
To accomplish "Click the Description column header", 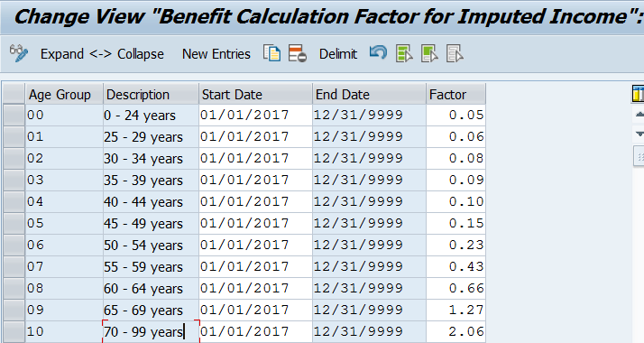I will point(151,94).
